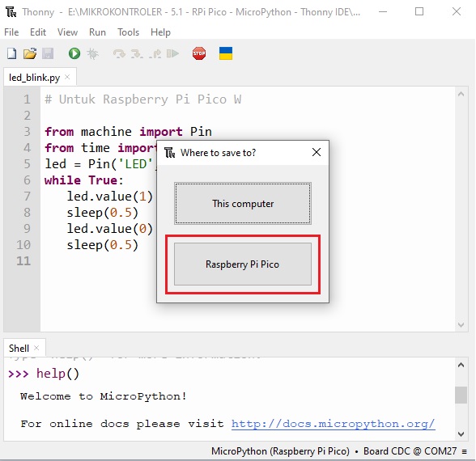Open the docs.micropython.org link
Viewport: 476px width, 461px height.
tap(333, 424)
